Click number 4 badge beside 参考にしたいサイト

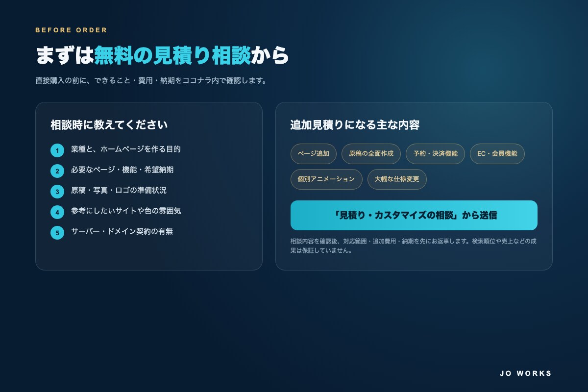click(x=57, y=212)
